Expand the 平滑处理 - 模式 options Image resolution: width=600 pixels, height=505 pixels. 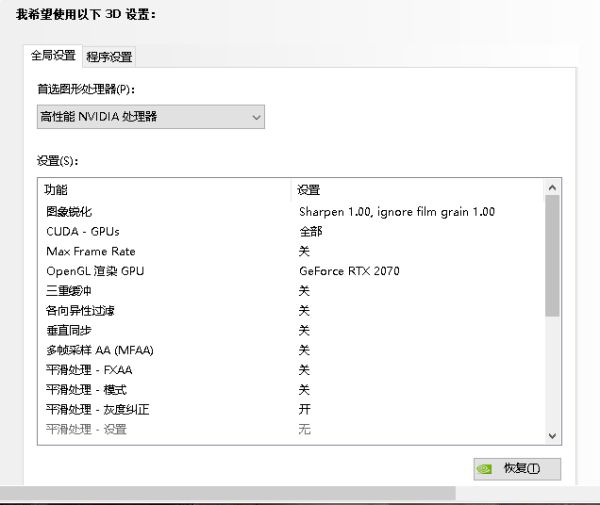[304, 389]
